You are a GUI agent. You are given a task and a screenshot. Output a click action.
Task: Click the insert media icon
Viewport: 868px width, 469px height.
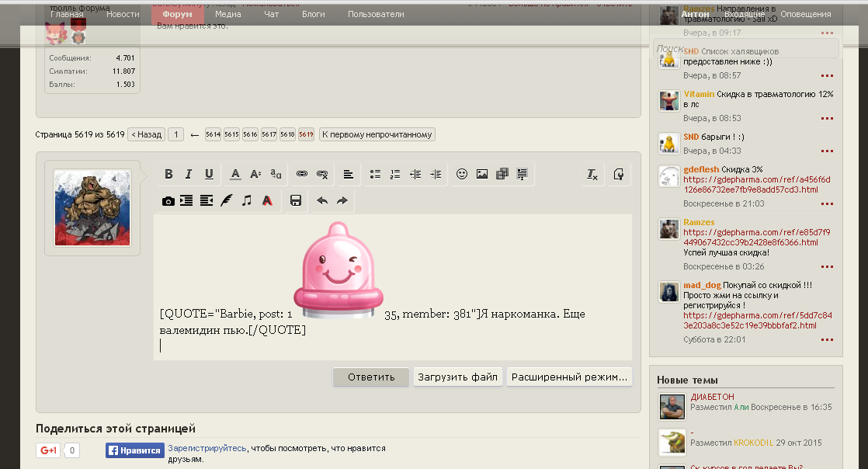[x=502, y=175]
